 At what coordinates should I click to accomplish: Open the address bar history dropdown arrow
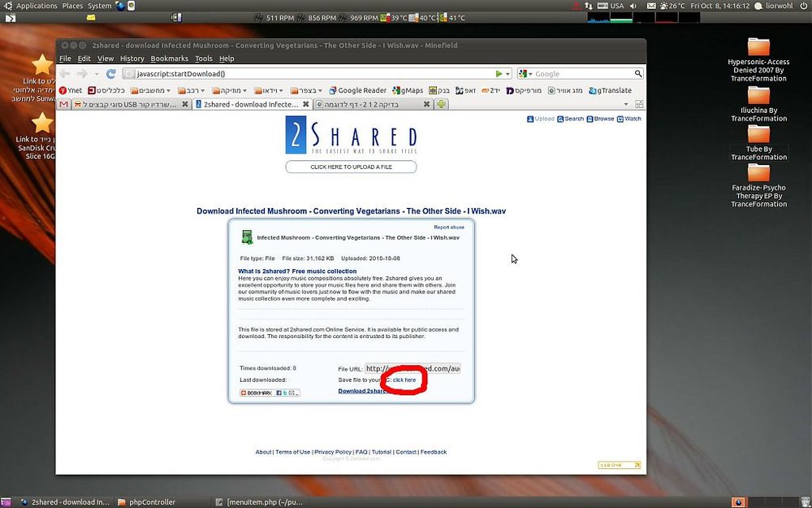click(508, 74)
